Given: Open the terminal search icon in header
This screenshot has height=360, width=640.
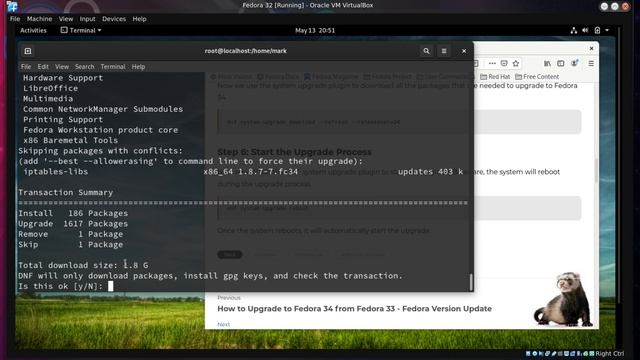Looking at the screenshot, I should pyautogui.click(x=426, y=51).
